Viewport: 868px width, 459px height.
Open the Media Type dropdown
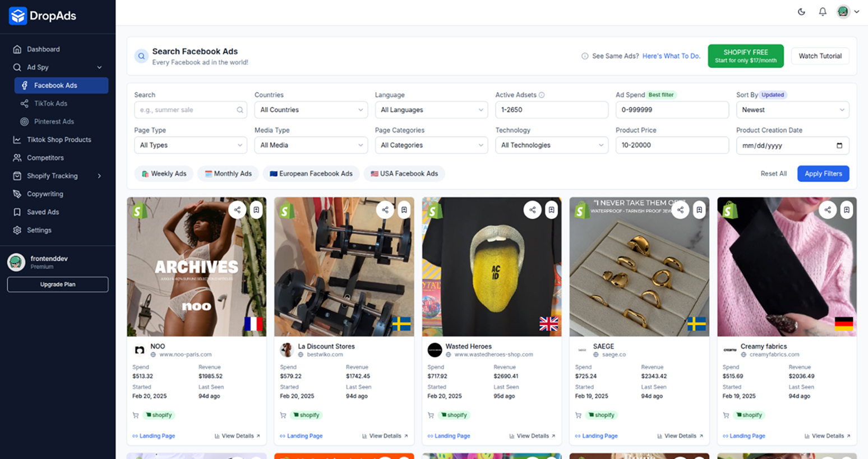(311, 145)
